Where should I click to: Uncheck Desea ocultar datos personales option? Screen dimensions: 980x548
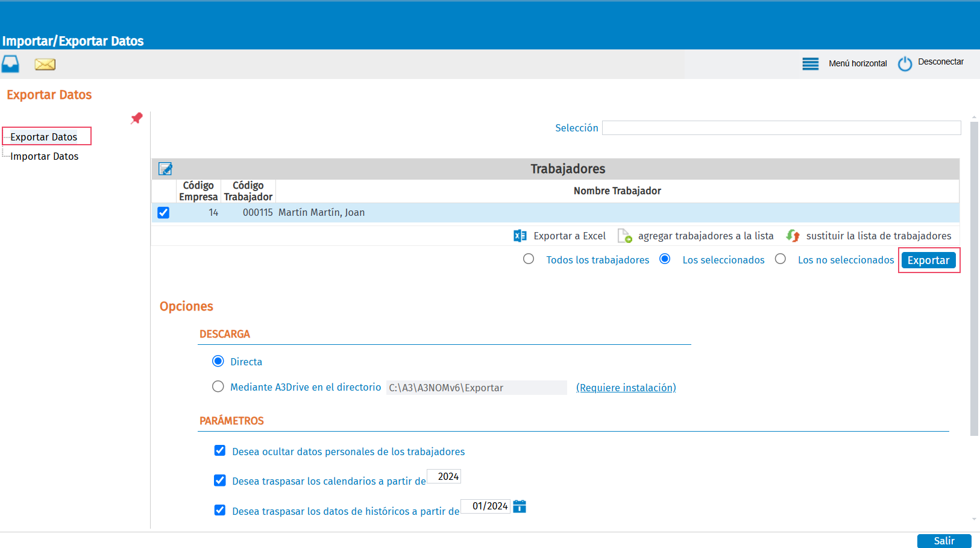(x=219, y=450)
